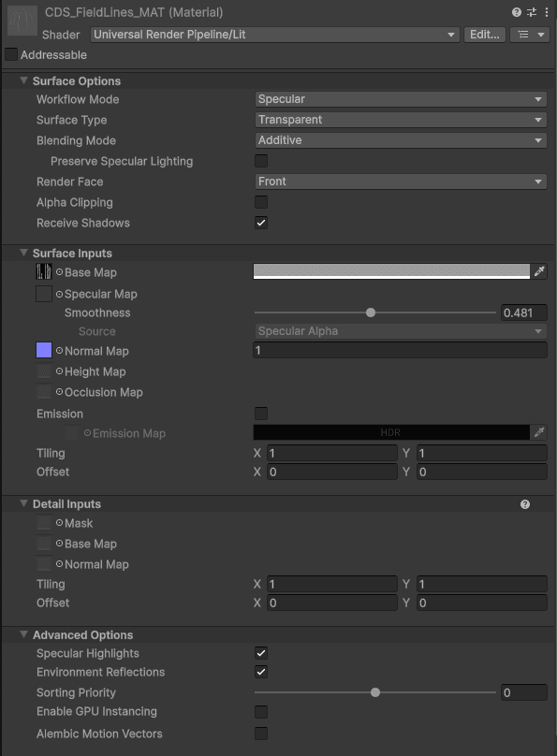Click Surface Inputs Tiling Y field
Image resolution: width=557 pixels, height=756 pixels.
482,453
